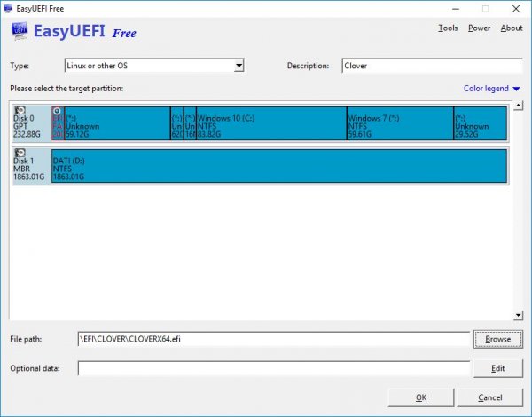The height and width of the screenshot is (417, 532).
Task: Click the Disk 0 GPT 232.88G label
Action: click(x=27, y=126)
